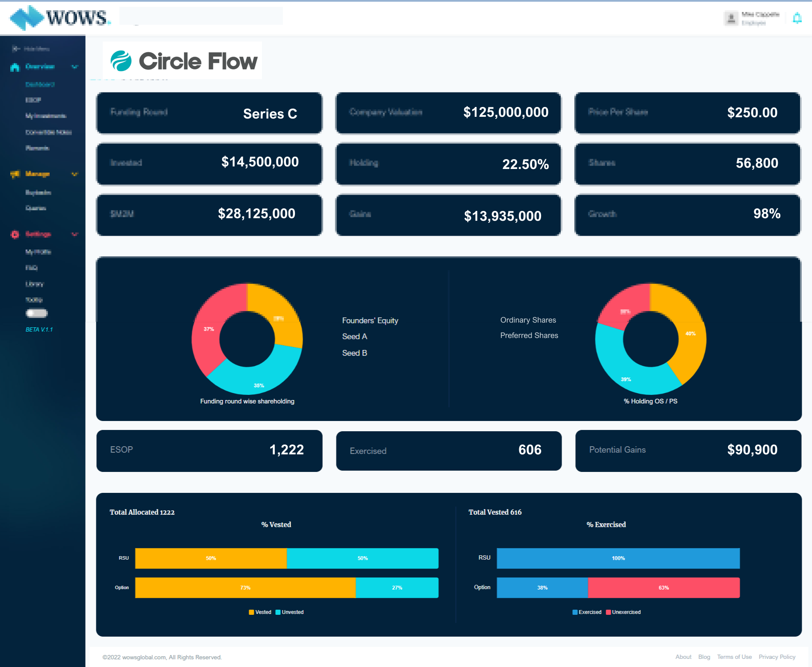Click the Option 27% unvested bar
The height and width of the screenshot is (667, 812).
pos(397,588)
